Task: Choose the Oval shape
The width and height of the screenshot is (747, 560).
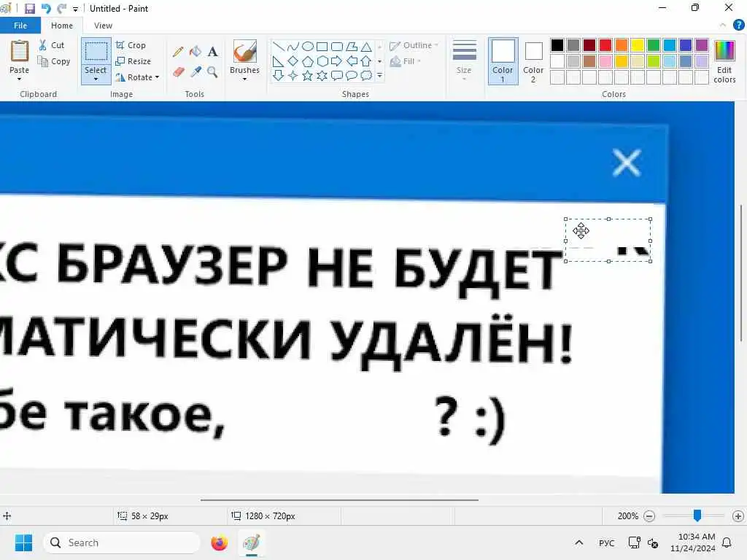Action: coord(308,47)
